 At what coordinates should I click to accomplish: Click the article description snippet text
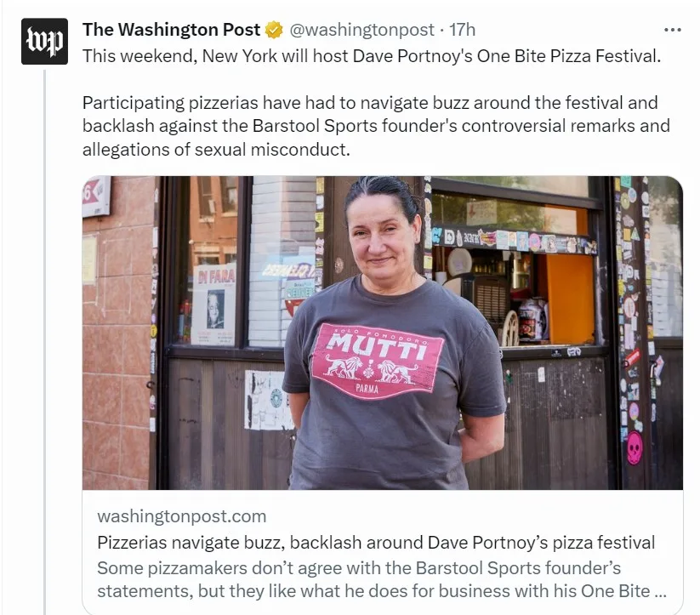click(x=382, y=579)
